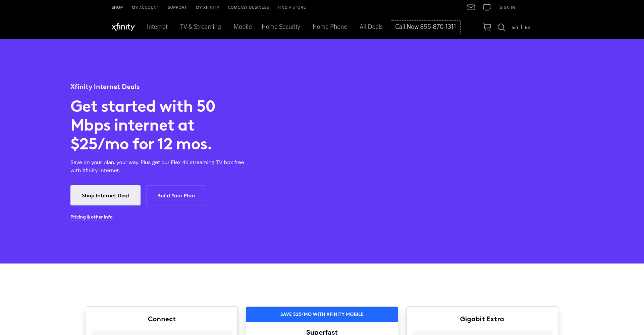Open Home Phone navigation menu
Image resolution: width=644 pixels, height=335 pixels.
(x=330, y=27)
